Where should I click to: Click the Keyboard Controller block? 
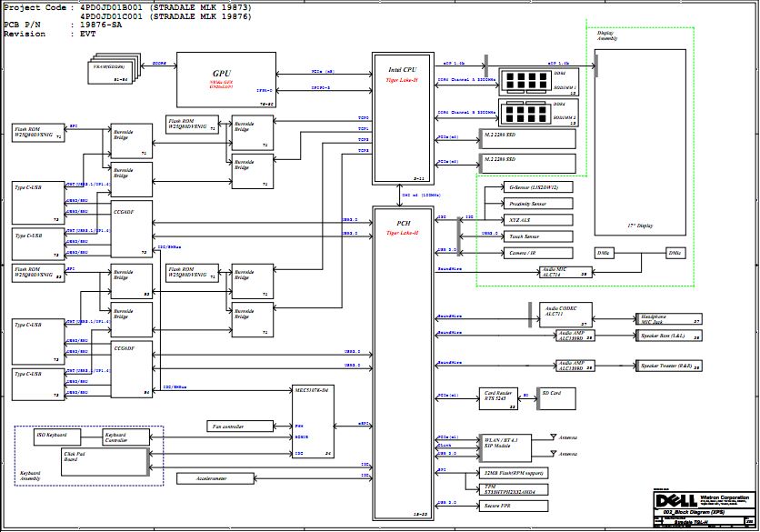coord(126,437)
